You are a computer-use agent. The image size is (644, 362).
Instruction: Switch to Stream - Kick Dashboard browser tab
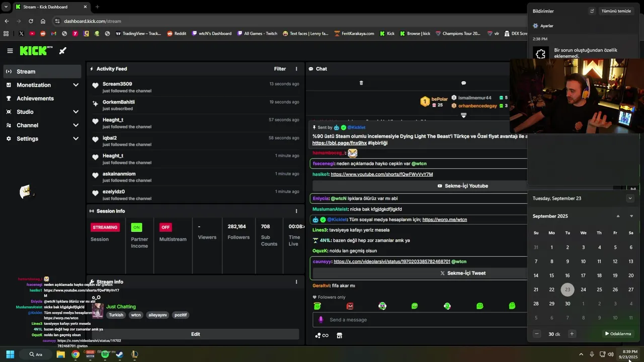click(51, 7)
